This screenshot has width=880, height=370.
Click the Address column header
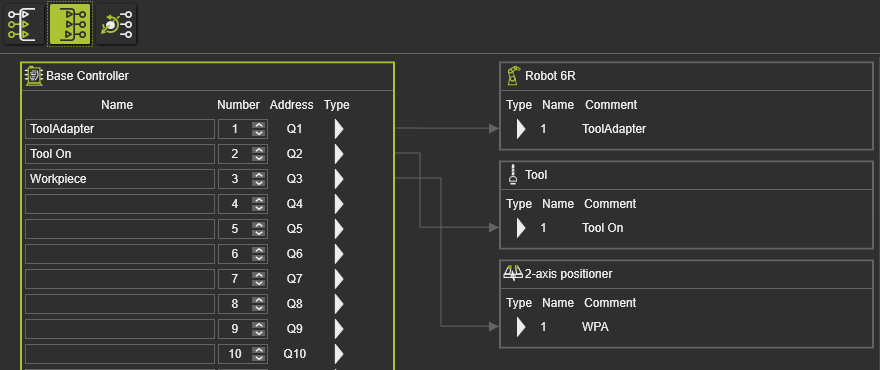click(291, 104)
